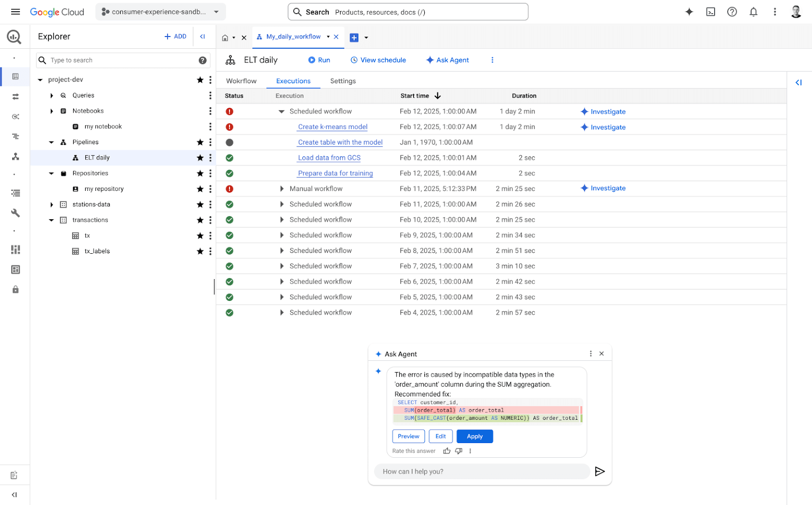
Task: Toggle star for Repositories
Action: pyautogui.click(x=200, y=174)
